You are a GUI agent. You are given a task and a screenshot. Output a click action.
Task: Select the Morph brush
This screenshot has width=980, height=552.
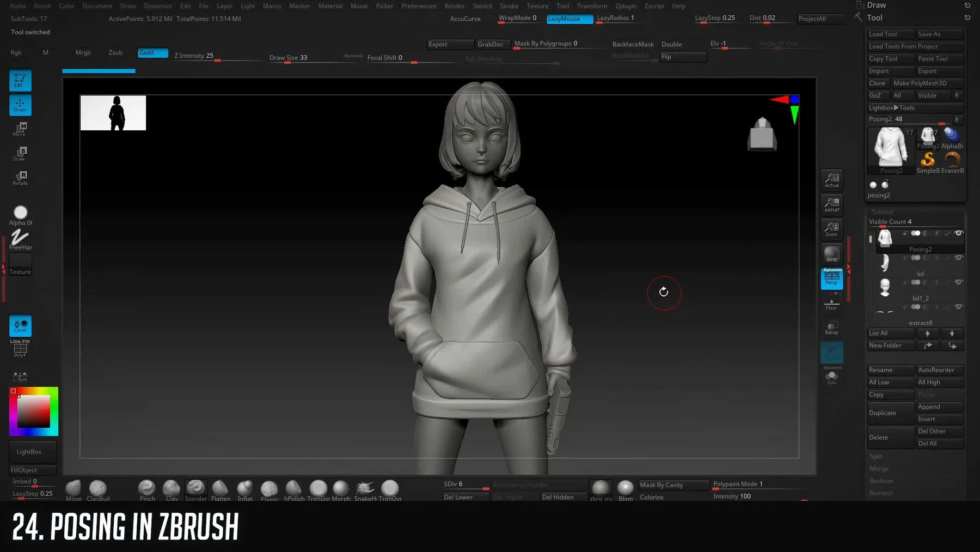pos(341,490)
